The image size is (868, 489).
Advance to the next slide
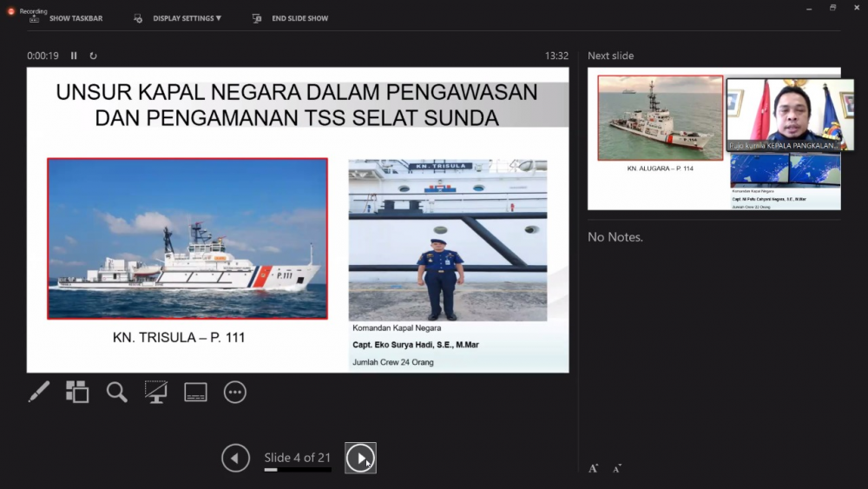click(x=360, y=458)
